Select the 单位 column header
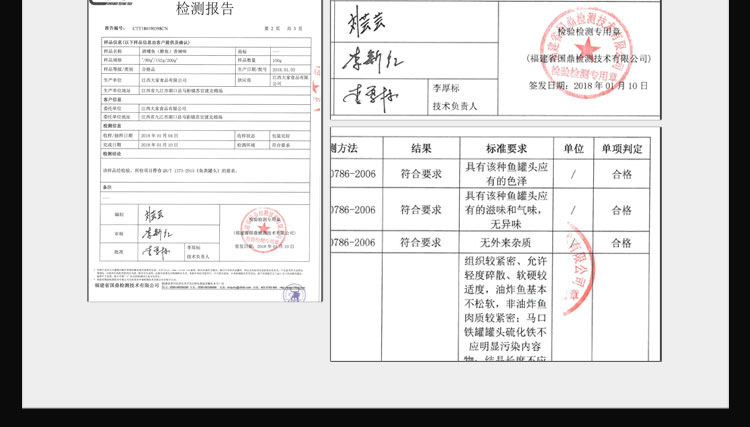The image size is (750, 427). pos(573,147)
